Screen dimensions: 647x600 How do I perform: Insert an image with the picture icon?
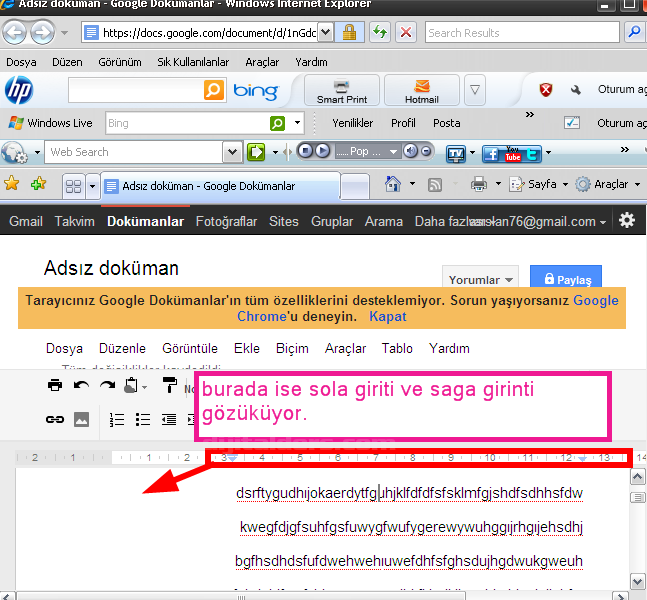coord(81,420)
